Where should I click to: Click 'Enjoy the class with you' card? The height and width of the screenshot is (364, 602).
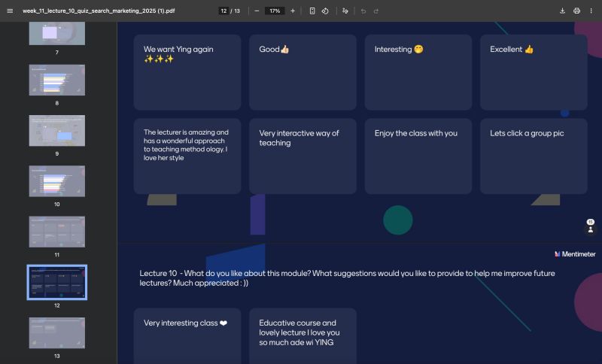point(418,156)
